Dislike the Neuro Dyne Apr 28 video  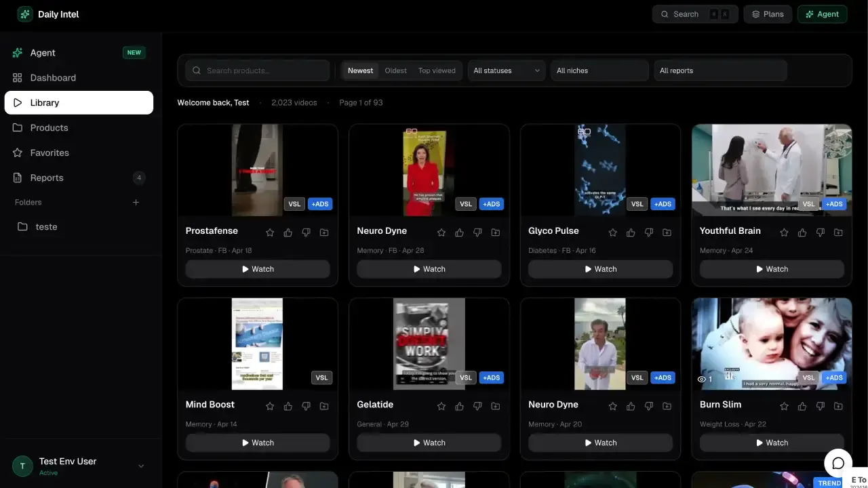tap(477, 232)
